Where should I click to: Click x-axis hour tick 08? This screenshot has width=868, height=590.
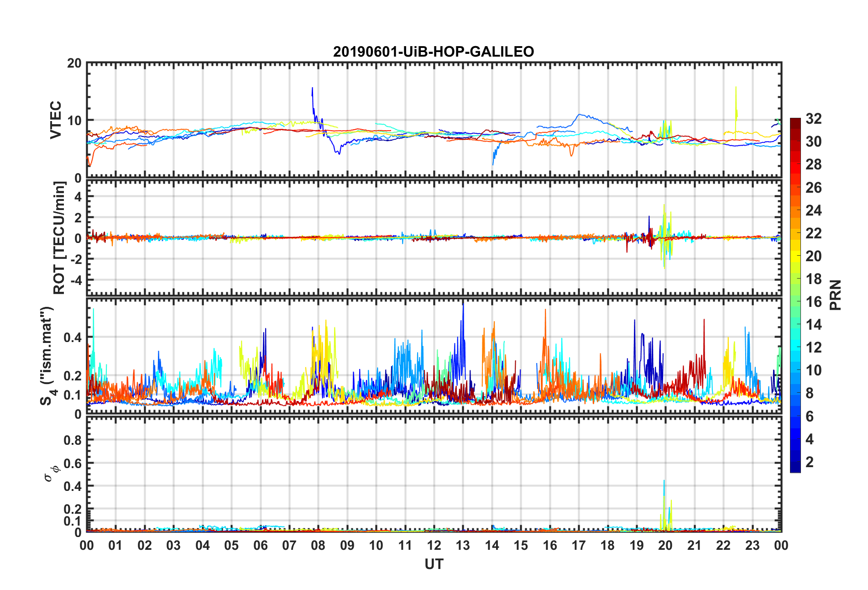coord(318,545)
